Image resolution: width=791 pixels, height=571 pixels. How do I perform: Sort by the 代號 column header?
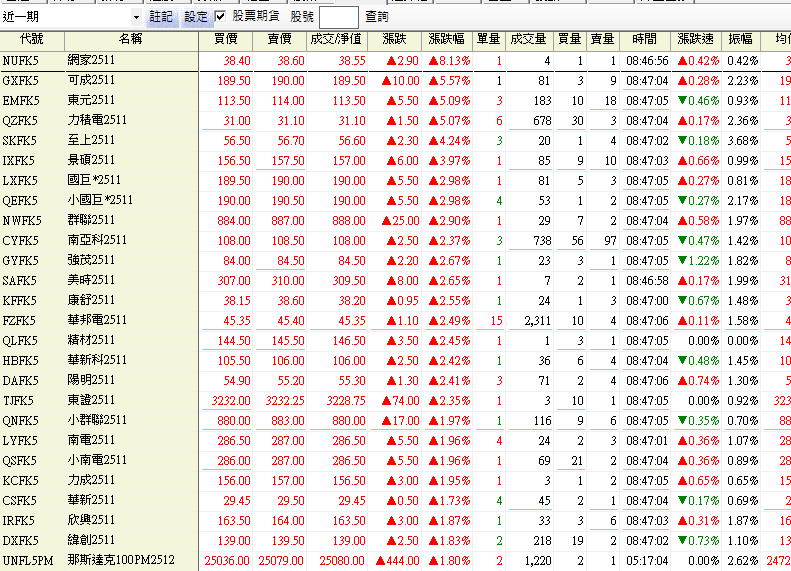31,40
